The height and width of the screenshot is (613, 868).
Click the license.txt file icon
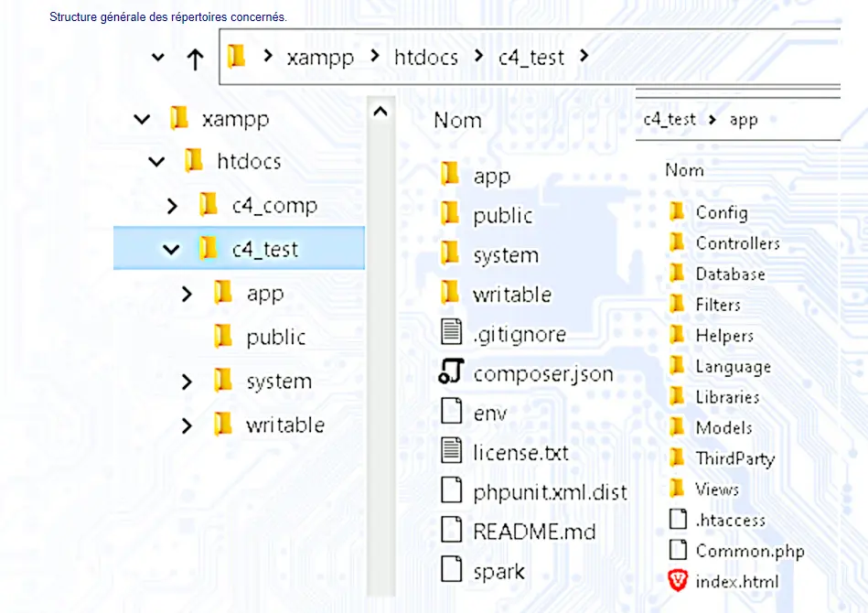pyautogui.click(x=451, y=450)
